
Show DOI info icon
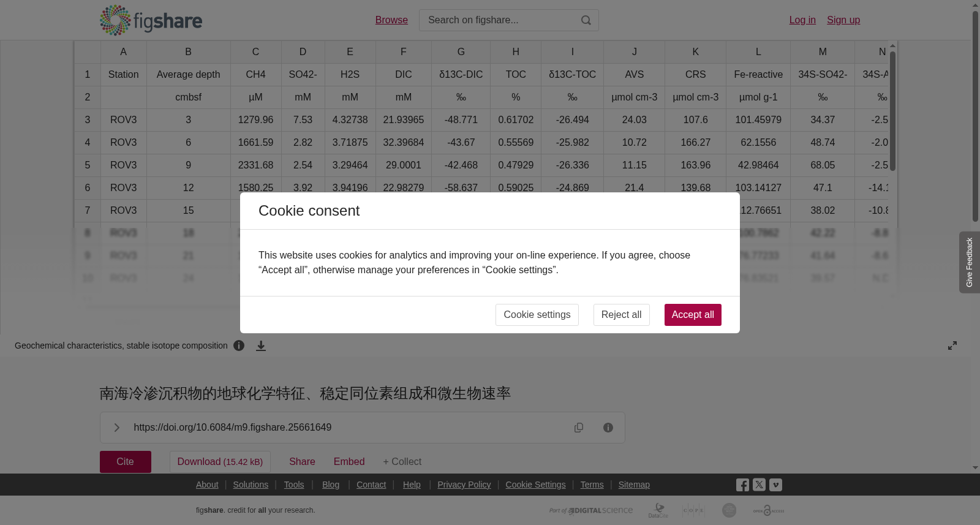tap(608, 428)
